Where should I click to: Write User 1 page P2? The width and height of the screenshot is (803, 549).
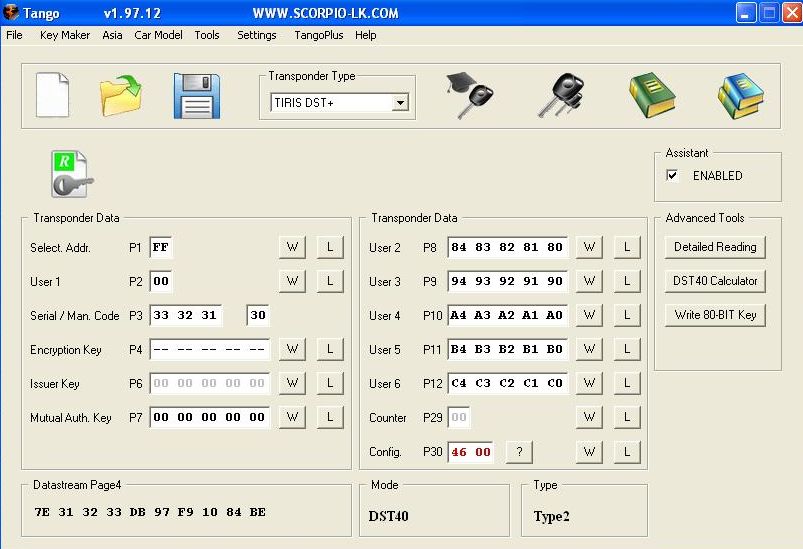click(292, 281)
